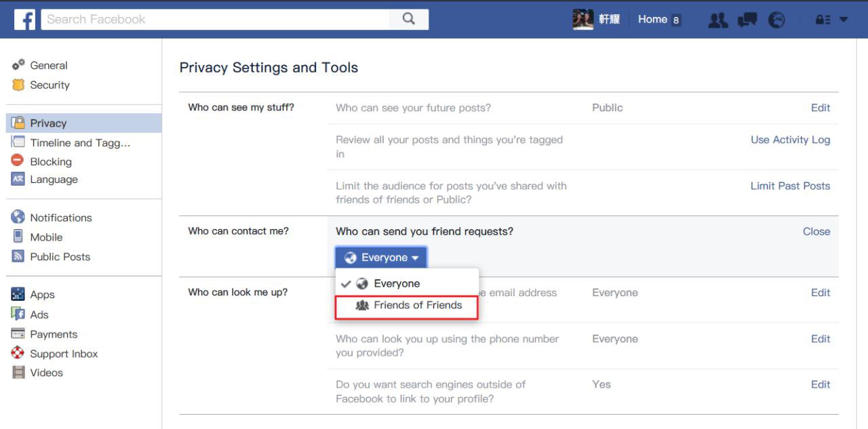Screen dimensions: 868x429
Task: Open the account menu arrow in top bar
Action: pos(844,20)
